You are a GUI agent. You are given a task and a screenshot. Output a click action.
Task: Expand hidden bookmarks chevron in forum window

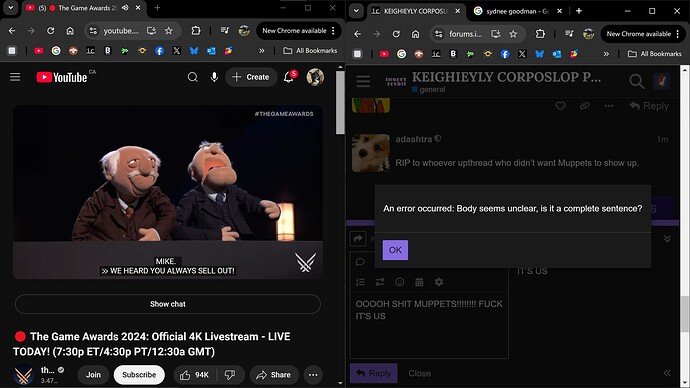pyautogui.click(x=606, y=54)
